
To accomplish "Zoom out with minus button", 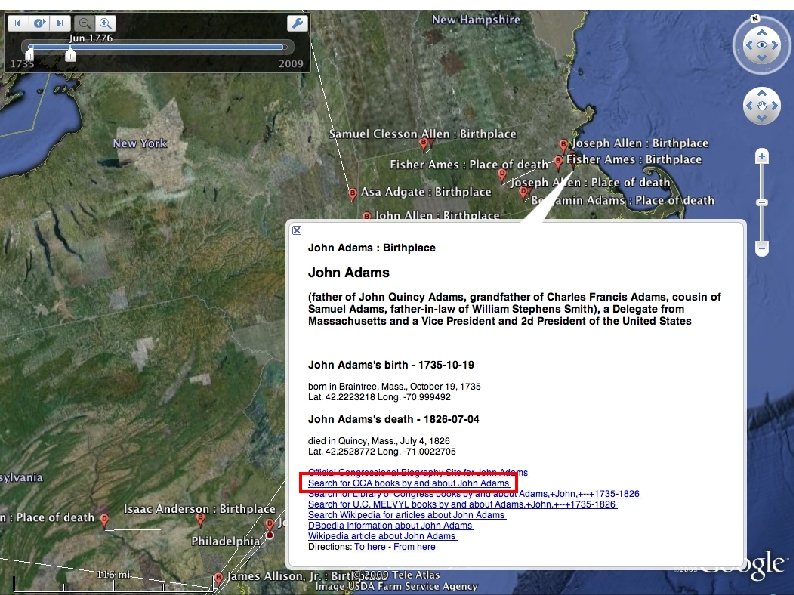I will pos(762,248).
